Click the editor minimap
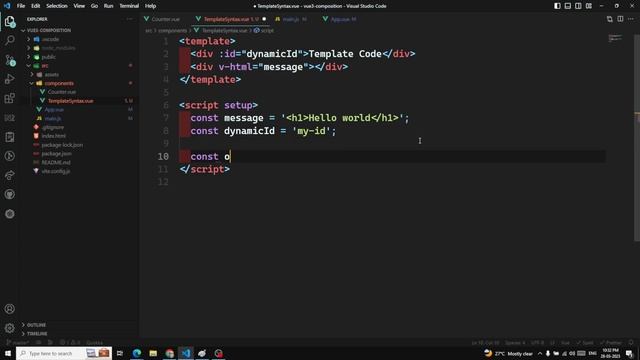Viewport: 640px width, 360px height. click(615, 39)
